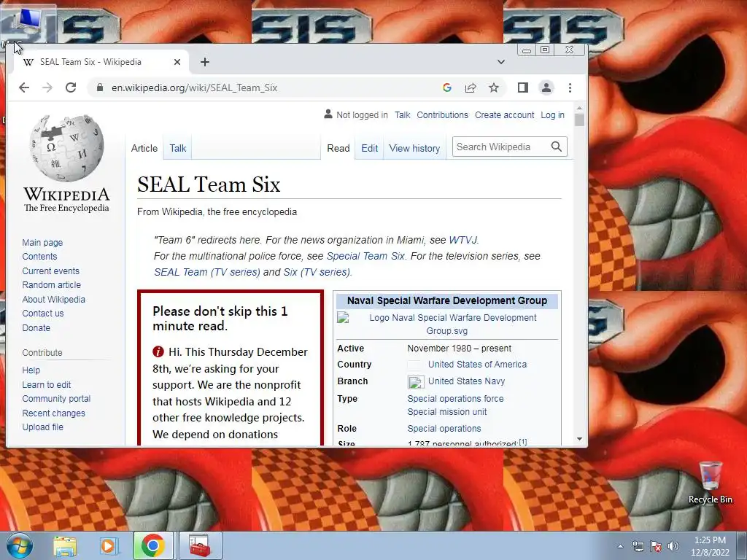
Task: Bookmark this page with the star icon
Action: coord(494,87)
